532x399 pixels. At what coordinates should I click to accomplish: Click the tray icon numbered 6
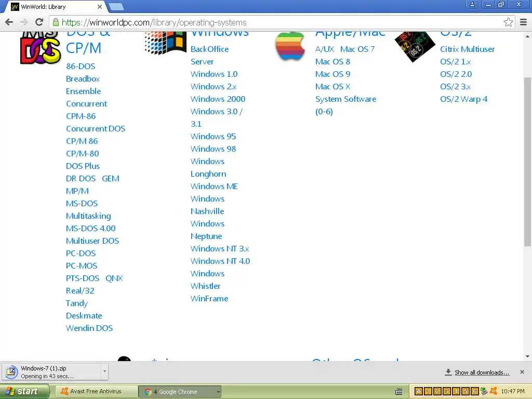[x=475, y=392]
